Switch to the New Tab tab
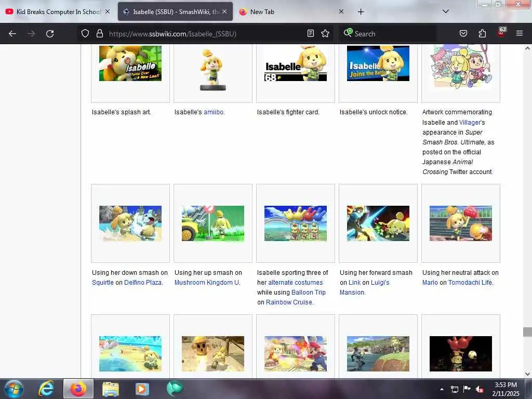The width and height of the screenshot is (532, 399). pyautogui.click(x=292, y=11)
